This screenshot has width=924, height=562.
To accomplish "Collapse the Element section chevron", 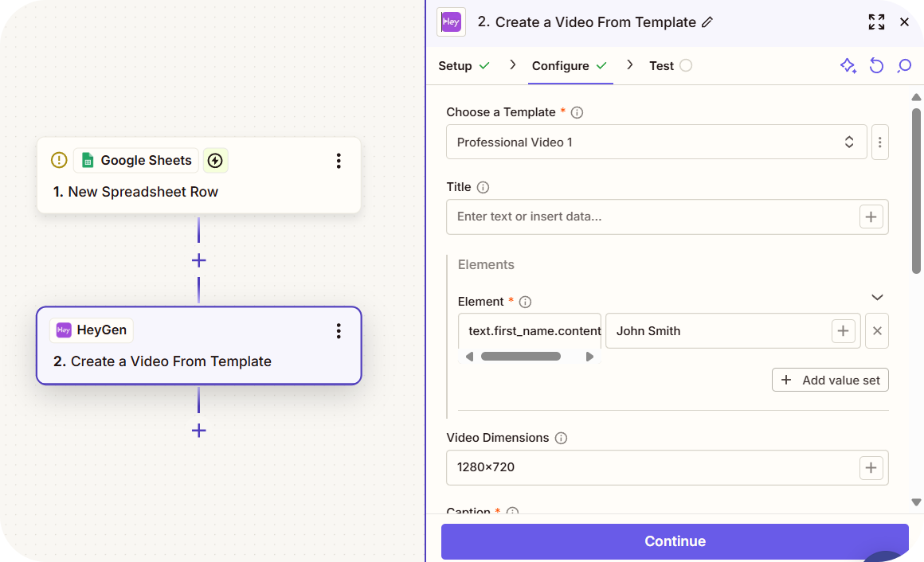I will coord(877,298).
